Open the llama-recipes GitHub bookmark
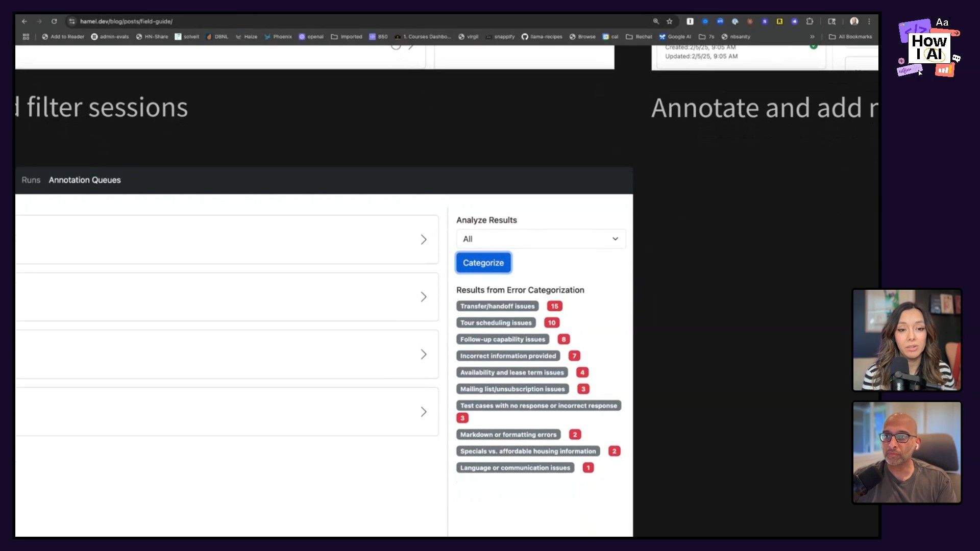Viewport: 980px width, 551px height. pos(542,37)
